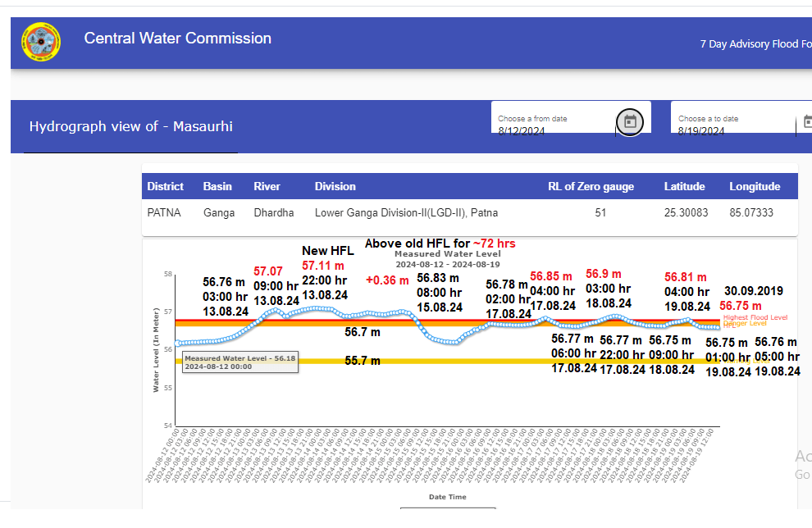Click the Basin column header
This screenshot has width=812, height=528.
217,187
